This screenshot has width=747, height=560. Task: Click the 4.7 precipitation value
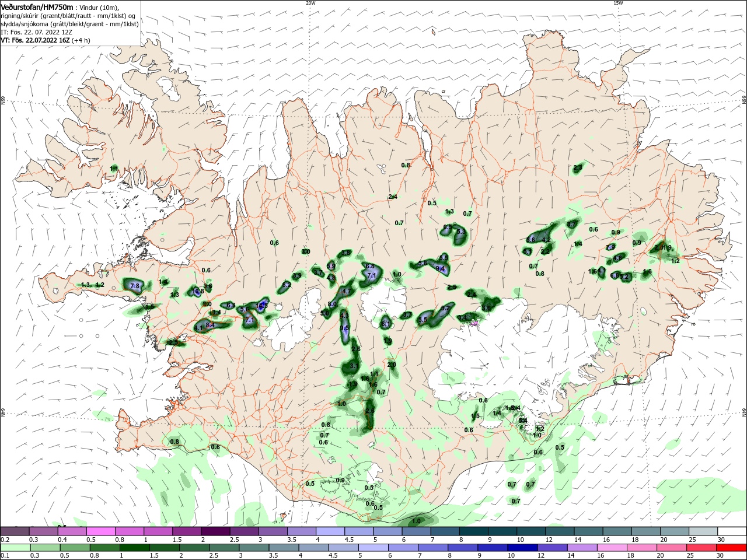tap(345, 291)
